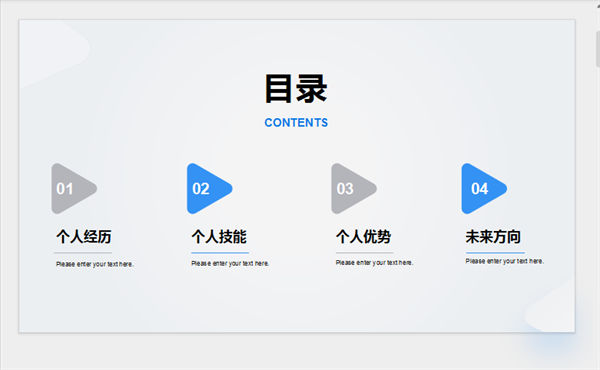Viewport: 600px width, 370px height.
Task: Select the 未来方向 heading
Action: (x=493, y=236)
